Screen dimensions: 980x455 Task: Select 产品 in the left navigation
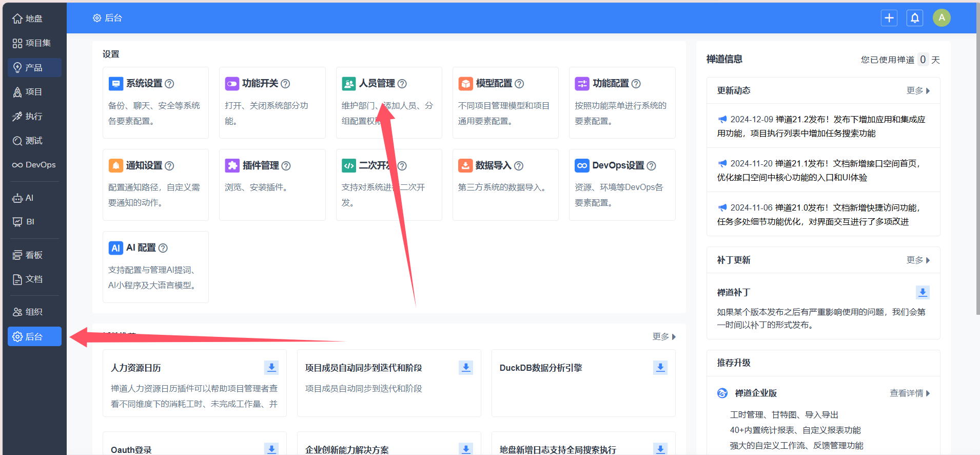[x=34, y=68]
